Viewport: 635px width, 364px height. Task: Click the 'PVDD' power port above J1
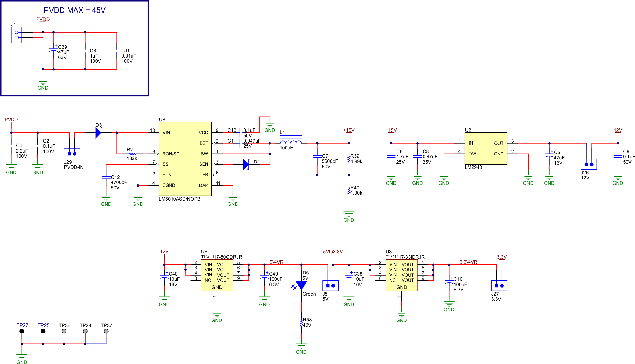[43, 19]
